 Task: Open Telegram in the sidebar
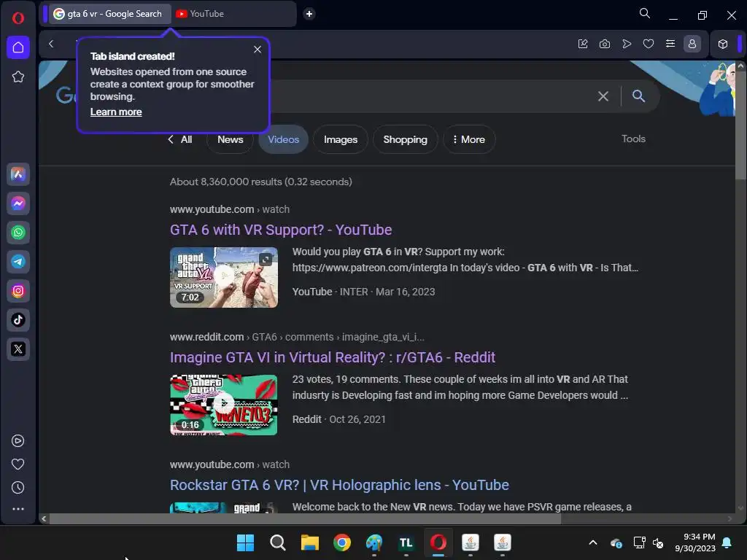click(x=18, y=262)
